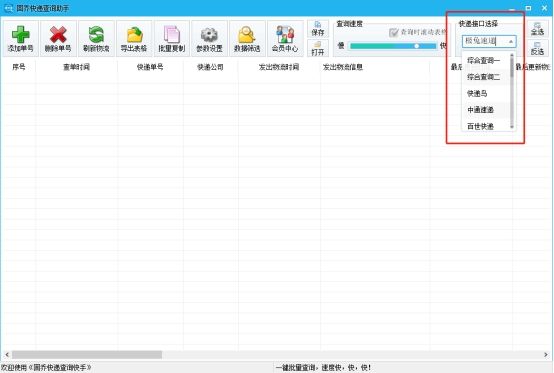
Task: Choose 快递鸟 from dropdown list
Action: [486, 93]
